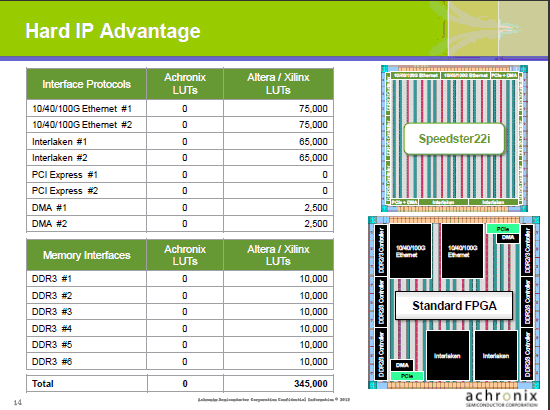The width and height of the screenshot is (550, 410).
Task: Click the Achronix logo at bottom right
Action: 502,399
